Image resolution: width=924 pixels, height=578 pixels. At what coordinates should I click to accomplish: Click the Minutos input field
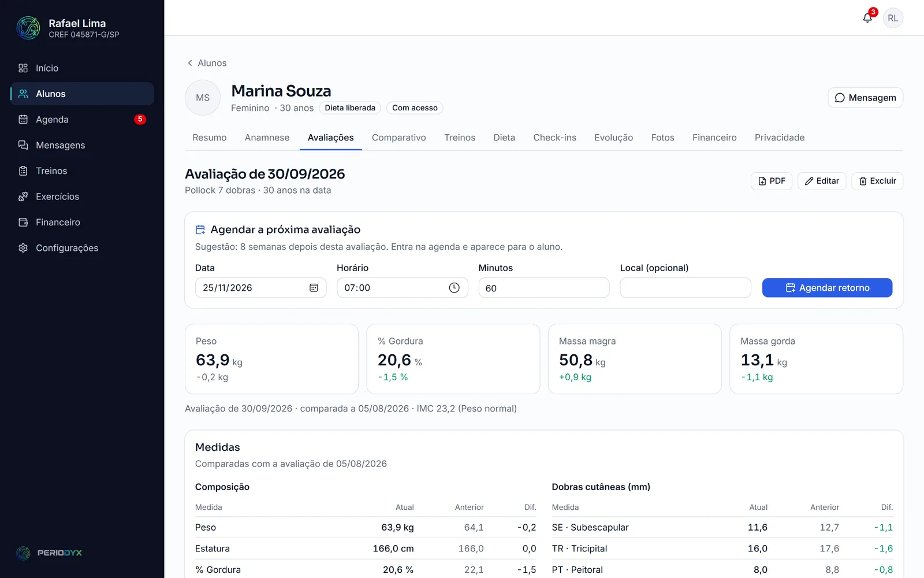[544, 288]
